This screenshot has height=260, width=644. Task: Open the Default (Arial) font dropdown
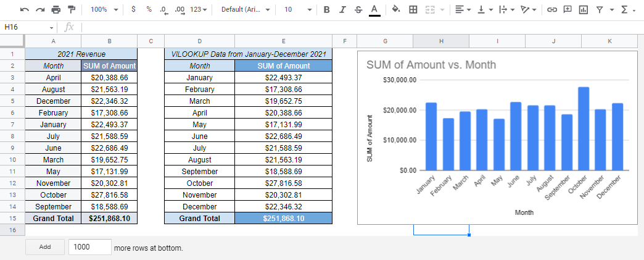pyautogui.click(x=244, y=10)
